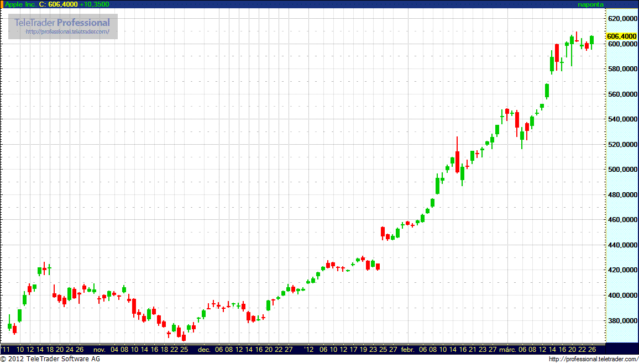This screenshot has height=364, width=639.
Task: Select the yellow 606,4000 price axis tag
Action: point(622,36)
